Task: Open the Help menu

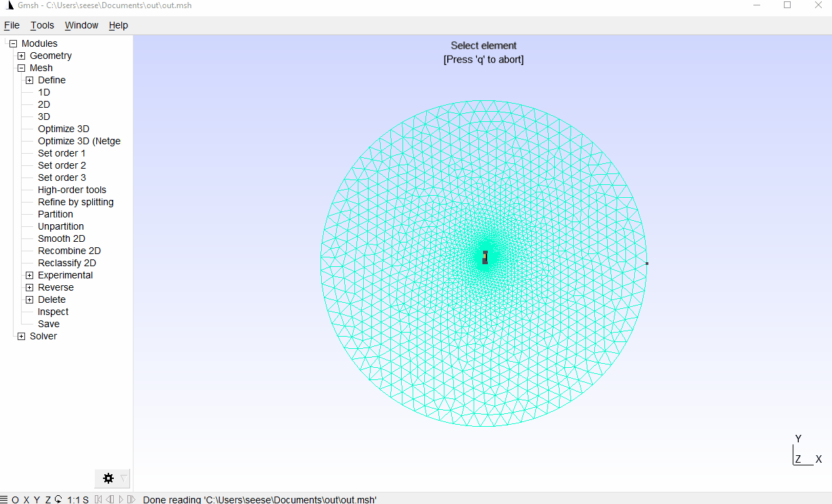Action: click(x=118, y=25)
